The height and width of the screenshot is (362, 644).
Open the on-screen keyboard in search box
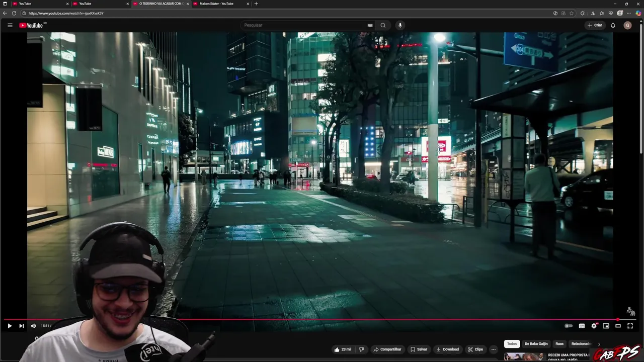coord(370,25)
